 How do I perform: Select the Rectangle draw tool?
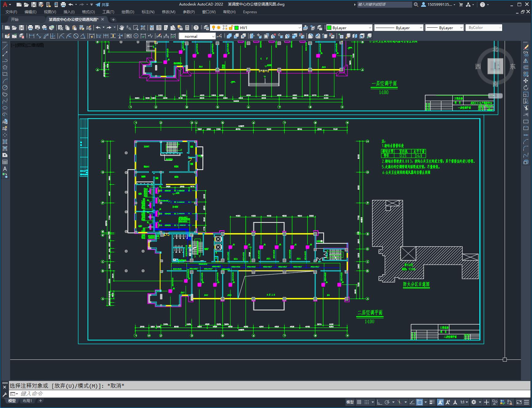pyautogui.click(x=5, y=74)
